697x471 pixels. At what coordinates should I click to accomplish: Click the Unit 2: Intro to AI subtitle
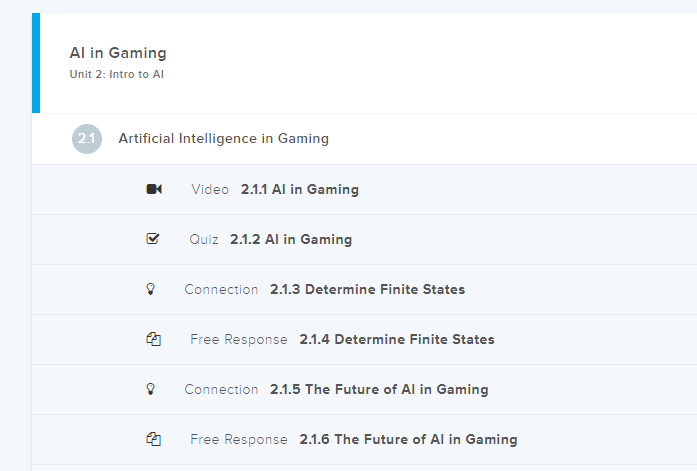coord(116,75)
